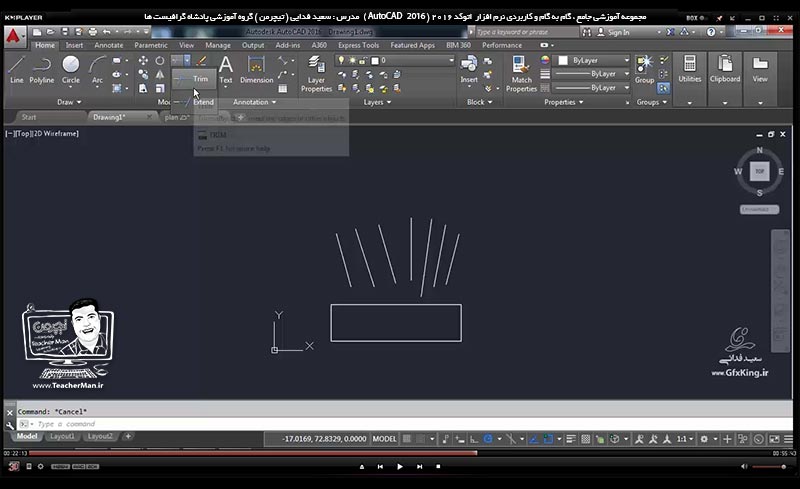Open the Parametric ribbon tab
The height and width of the screenshot is (489, 800).
[x=151, y=45]
